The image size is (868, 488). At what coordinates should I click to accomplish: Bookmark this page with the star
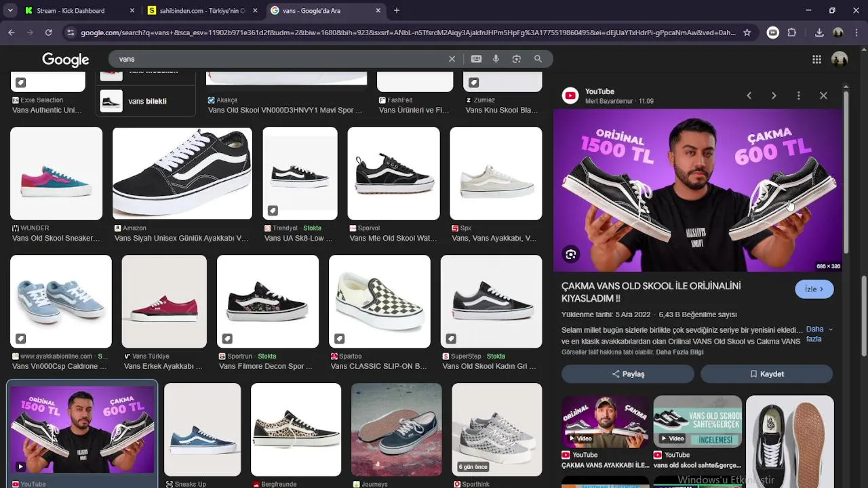point(747,33)
